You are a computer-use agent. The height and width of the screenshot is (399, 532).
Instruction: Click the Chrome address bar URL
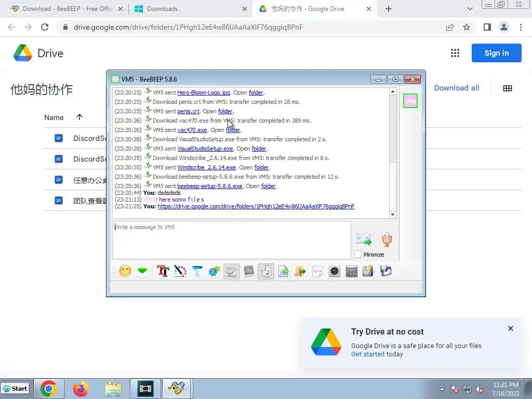tap(188, 27)
